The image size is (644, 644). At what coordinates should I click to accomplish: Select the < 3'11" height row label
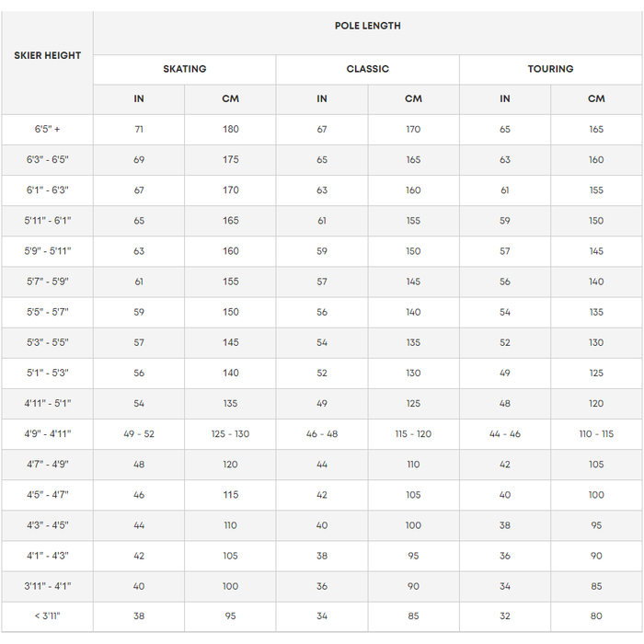[x=47, y=616]
